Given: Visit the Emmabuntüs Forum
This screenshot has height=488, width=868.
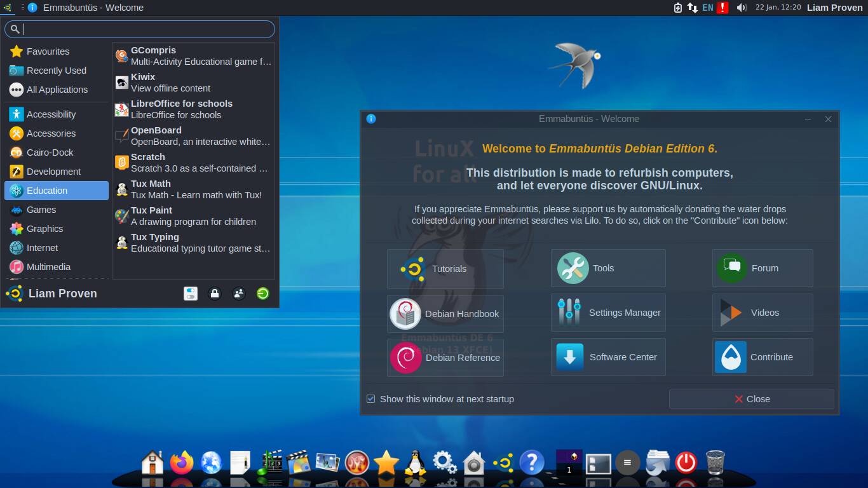Looking at the screenshot, I should (x=762, y=268).
